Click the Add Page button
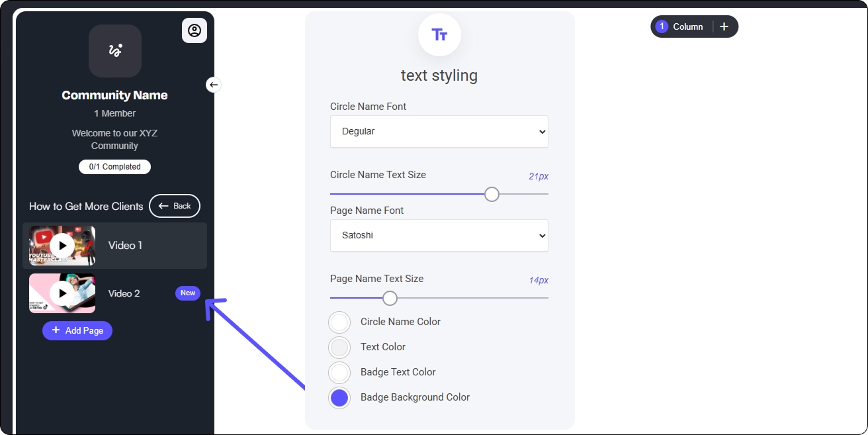 pyautogui.click(x=77, y=330)
